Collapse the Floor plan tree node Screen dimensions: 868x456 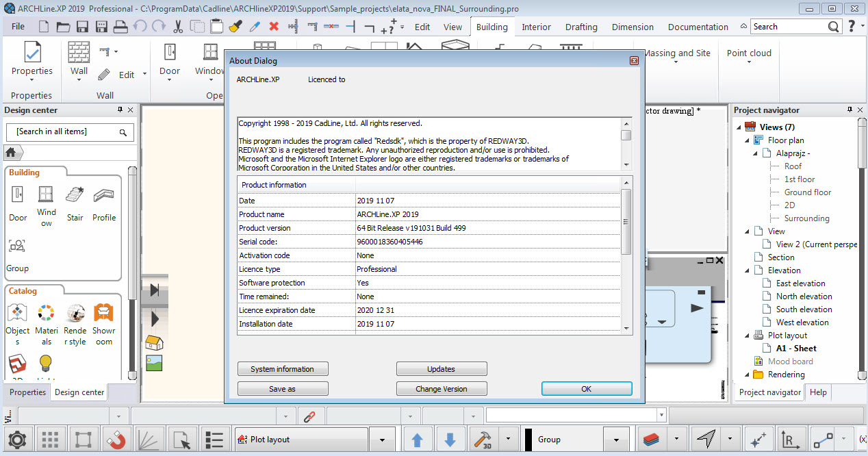(x=748, y=140)
